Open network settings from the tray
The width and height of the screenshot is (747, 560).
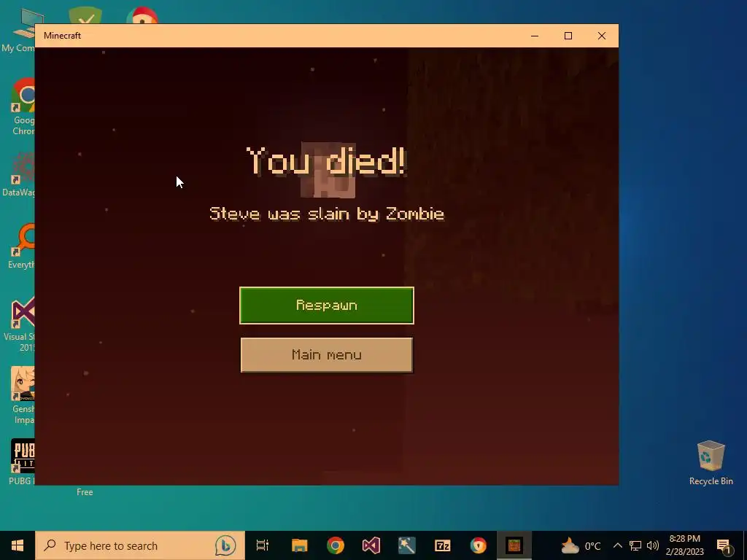(x=635, y=545)
